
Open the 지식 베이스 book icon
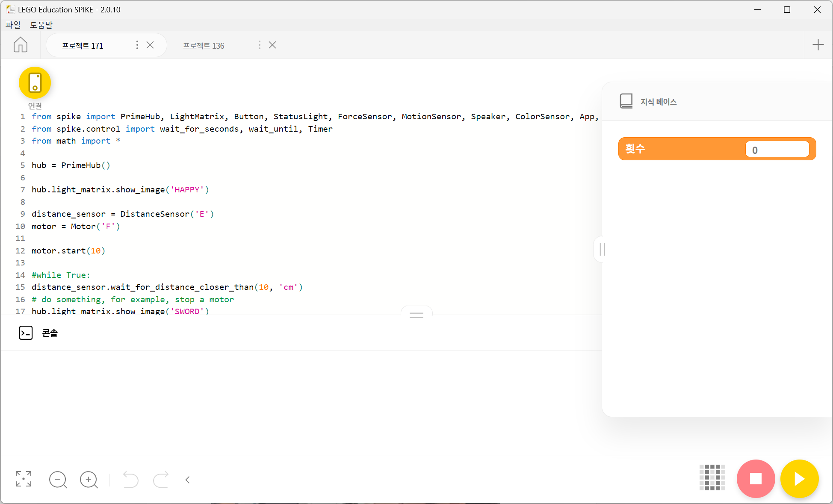tap(626, 101)
